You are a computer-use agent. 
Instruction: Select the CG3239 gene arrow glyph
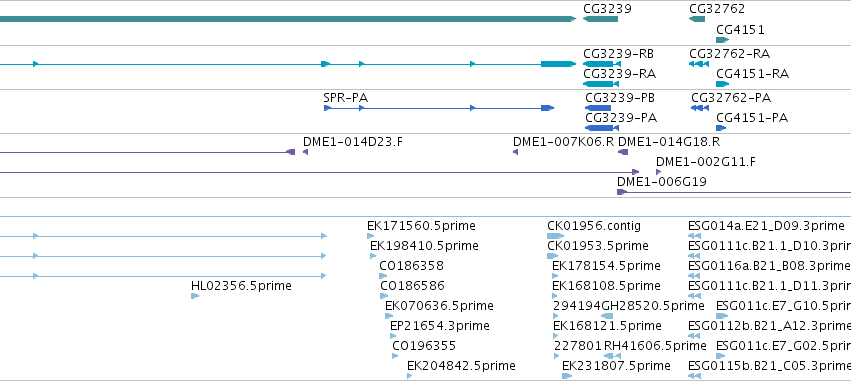(600, 19)
